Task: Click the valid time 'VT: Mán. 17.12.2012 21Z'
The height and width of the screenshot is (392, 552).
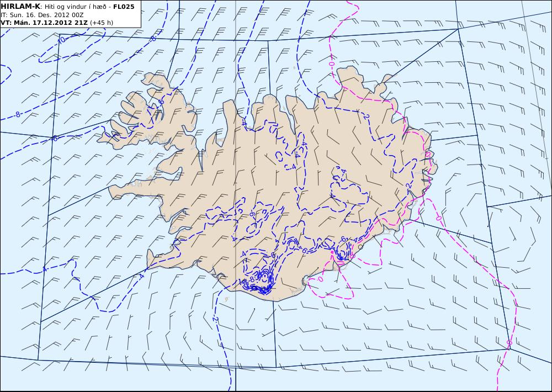Action: (x=44, y=23)
